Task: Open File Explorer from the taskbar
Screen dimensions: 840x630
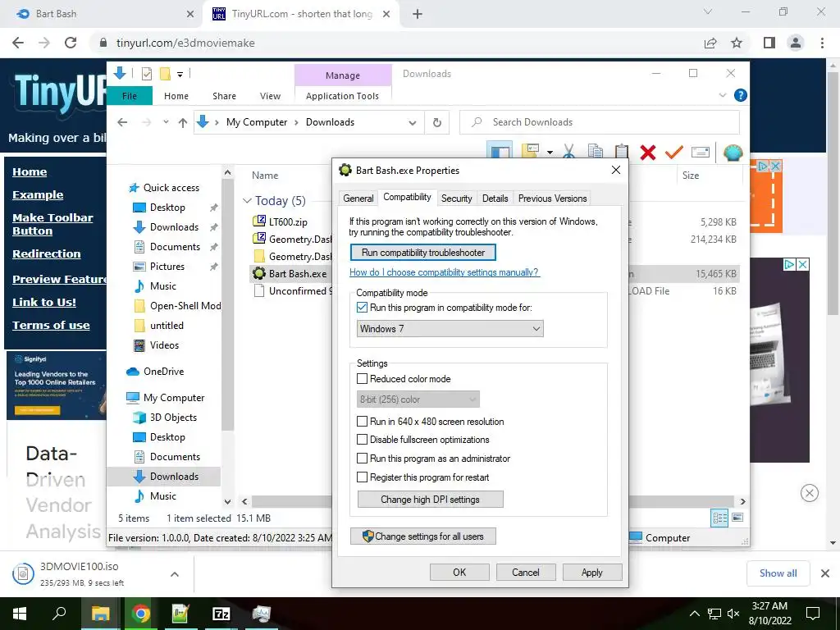Action: pyautogui.click(x=100, y=614)
